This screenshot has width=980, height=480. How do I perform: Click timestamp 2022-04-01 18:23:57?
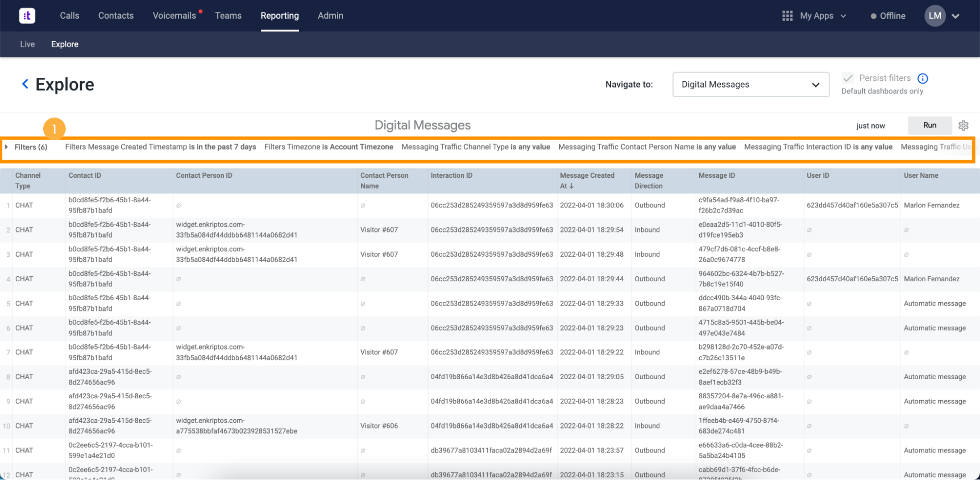pyautogui.click(x=592, y=451)
